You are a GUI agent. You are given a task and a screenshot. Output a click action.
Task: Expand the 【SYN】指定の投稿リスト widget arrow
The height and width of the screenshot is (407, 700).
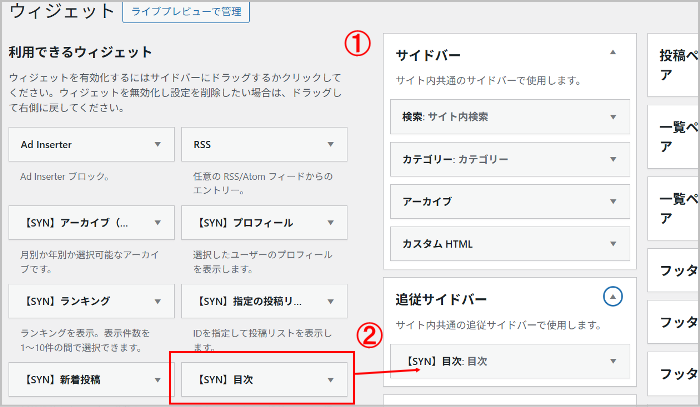click(x=331, y=301)
